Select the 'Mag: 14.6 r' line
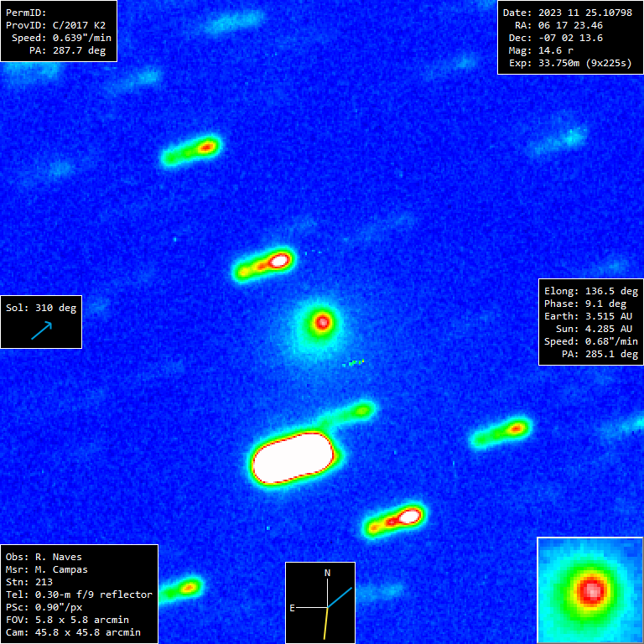644x644 pixels. pos(541,50)
